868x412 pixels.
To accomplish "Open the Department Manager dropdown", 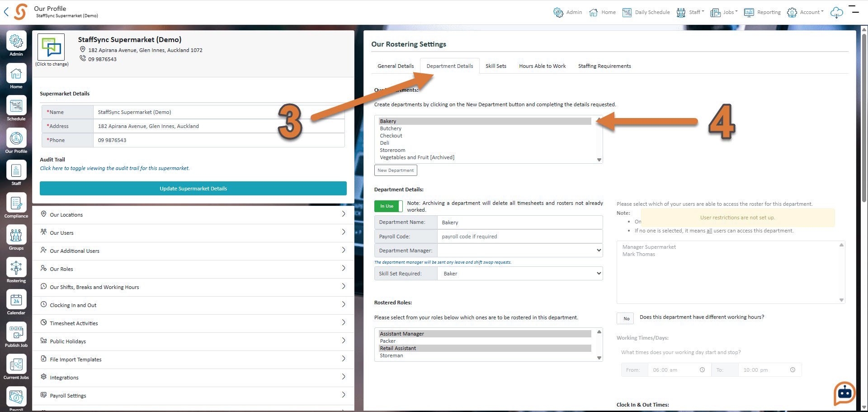I will (520, 251).
